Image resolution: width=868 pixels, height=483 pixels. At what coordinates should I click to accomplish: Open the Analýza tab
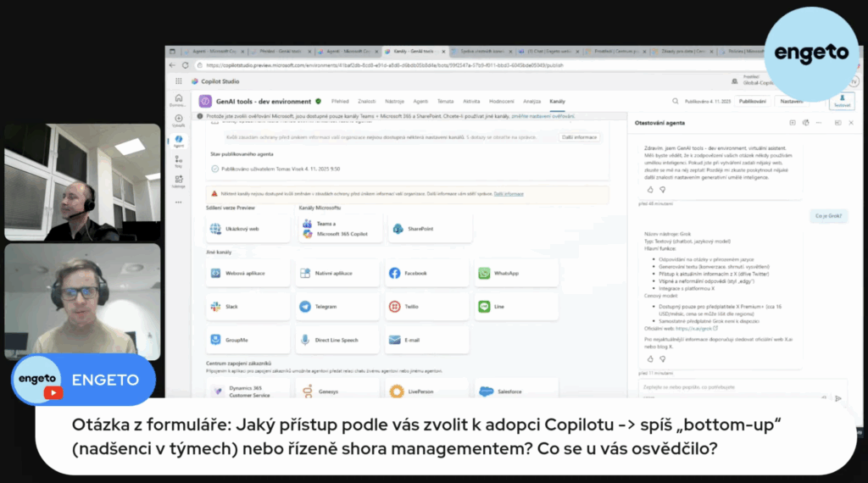(531, 101)
